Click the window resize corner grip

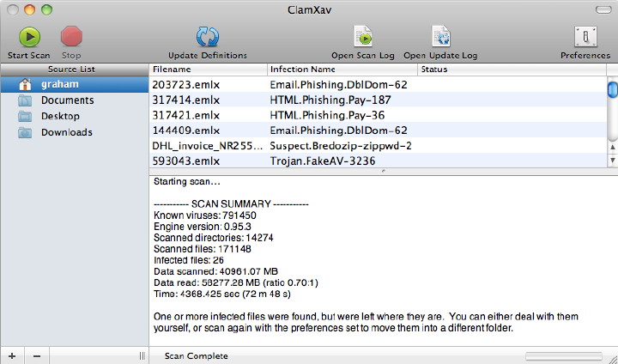coord(612,358)
